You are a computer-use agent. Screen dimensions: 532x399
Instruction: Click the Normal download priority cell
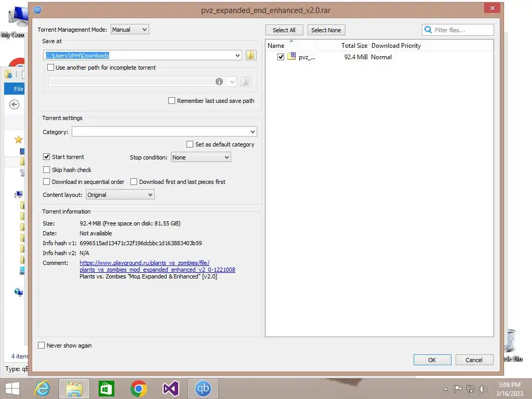click(381, 57)
